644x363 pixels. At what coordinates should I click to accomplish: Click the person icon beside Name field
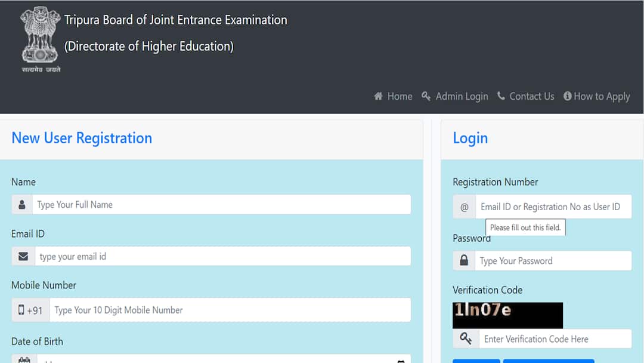coord(22,205)
